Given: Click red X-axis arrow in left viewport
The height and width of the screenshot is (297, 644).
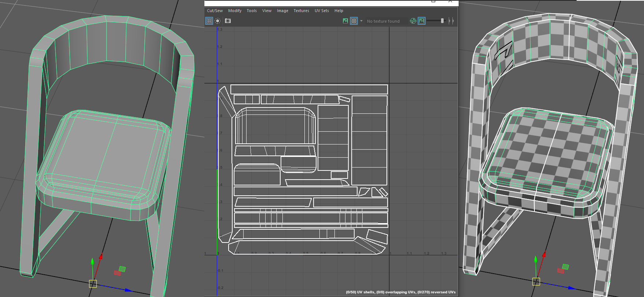Looking at the screenshot, I should [100, 257].
